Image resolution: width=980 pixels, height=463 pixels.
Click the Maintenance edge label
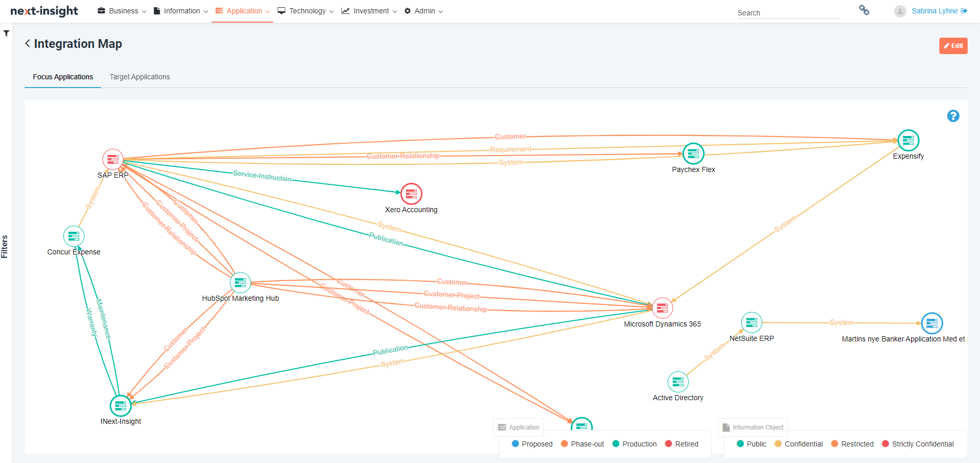pos(103,319)
